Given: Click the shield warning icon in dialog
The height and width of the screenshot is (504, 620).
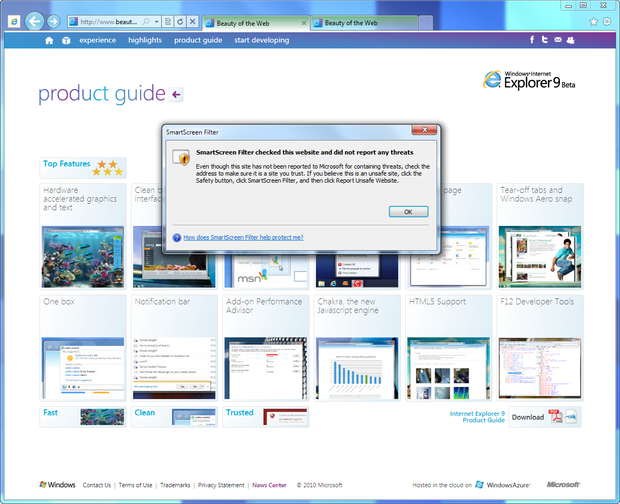Looking at the screenshot, I should (181, 157).
